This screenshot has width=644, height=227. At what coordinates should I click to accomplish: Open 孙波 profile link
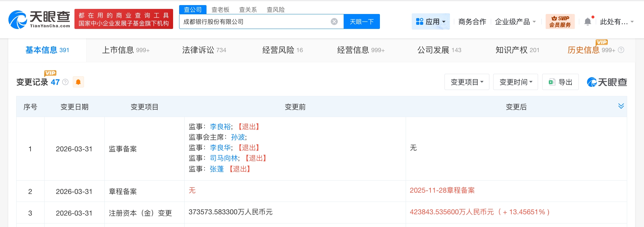pyautogui.click(x=238, y=137)
